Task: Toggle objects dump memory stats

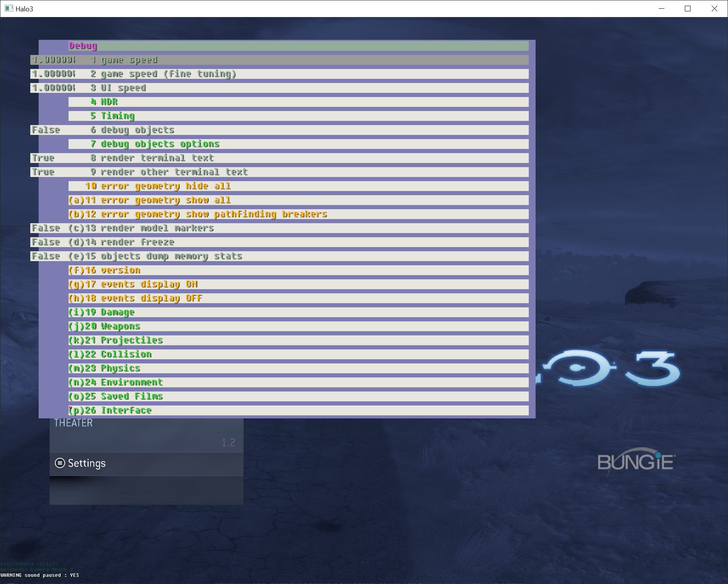Action: click(170, 256)
